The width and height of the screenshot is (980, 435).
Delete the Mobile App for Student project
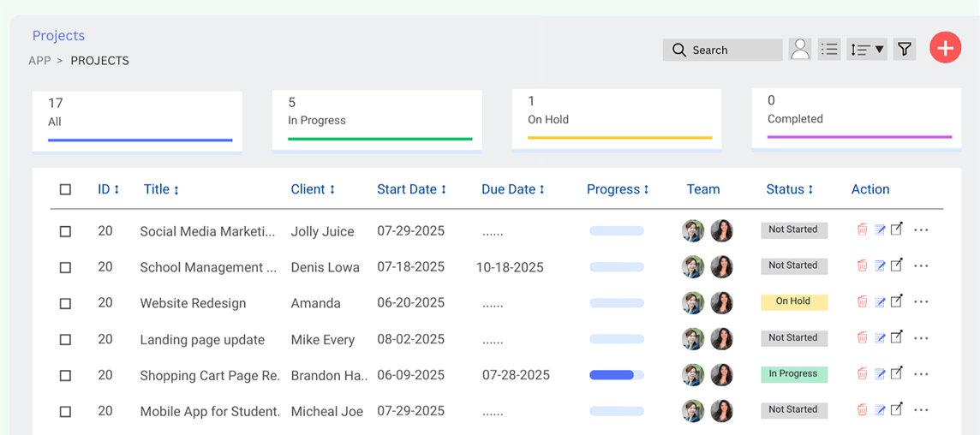pyautogui.click(x=862, y=410)
